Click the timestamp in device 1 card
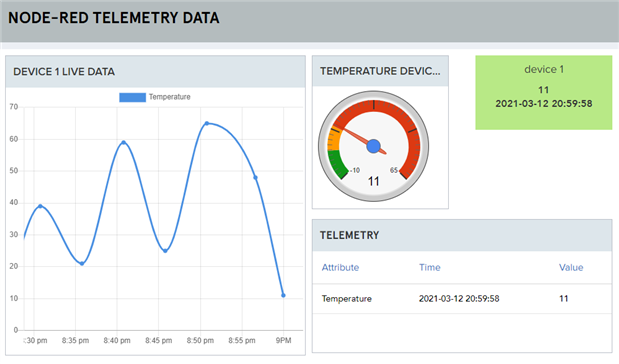The image size is (619, 364). tap(544, 104)
